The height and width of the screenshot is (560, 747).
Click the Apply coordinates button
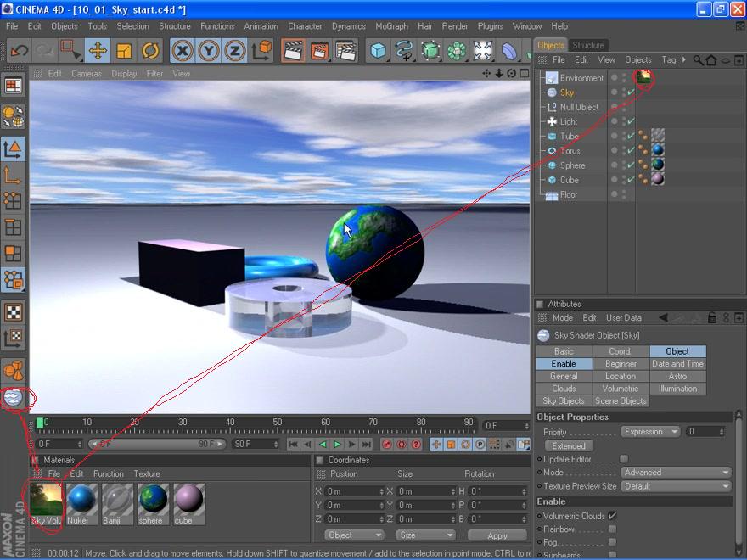click(x=497, y=535)
